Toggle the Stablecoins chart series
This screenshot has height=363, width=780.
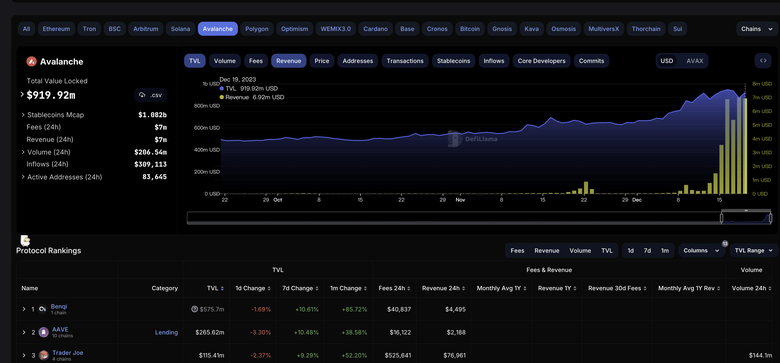coord(453,61)
